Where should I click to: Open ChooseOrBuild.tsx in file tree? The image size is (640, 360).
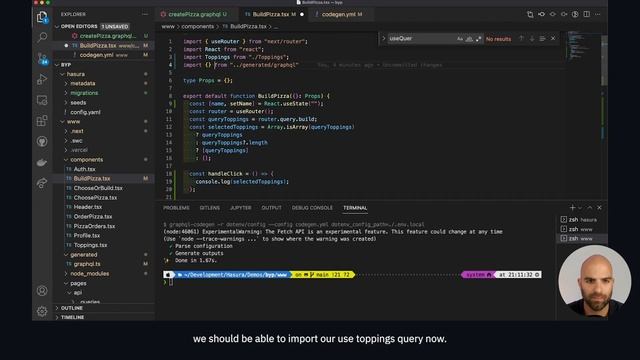[98, 188]
